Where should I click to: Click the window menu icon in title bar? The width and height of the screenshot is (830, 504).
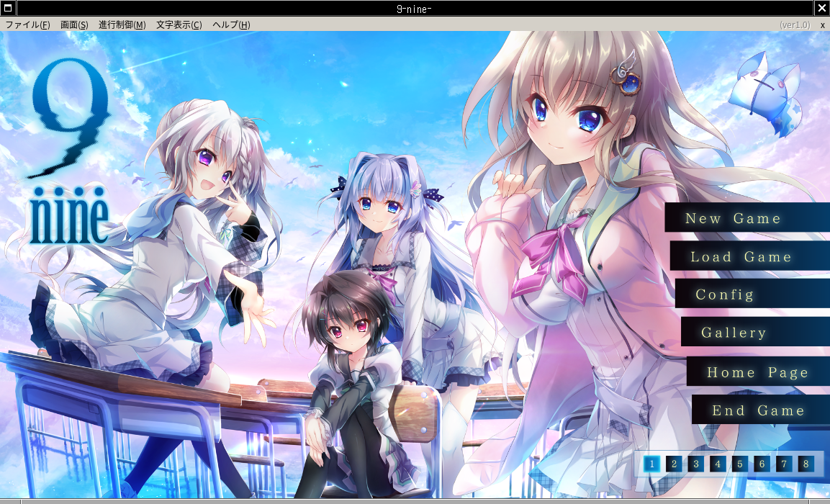8,8
